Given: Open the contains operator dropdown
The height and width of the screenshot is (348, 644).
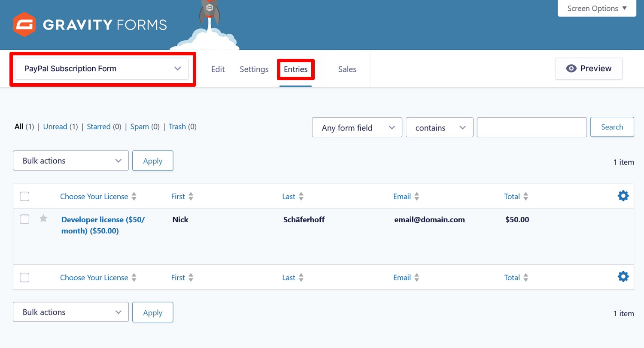Looking at the screenshot, I should coord(439,127).
